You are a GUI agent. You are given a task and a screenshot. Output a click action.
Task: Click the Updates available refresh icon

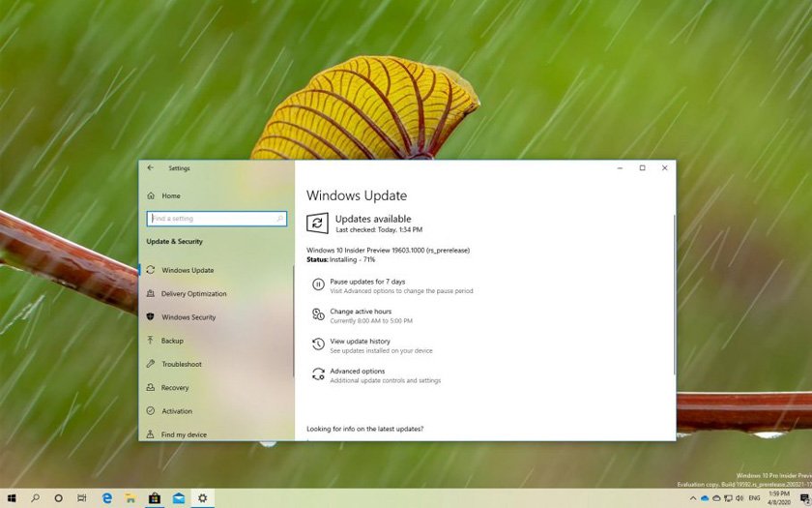317,224
